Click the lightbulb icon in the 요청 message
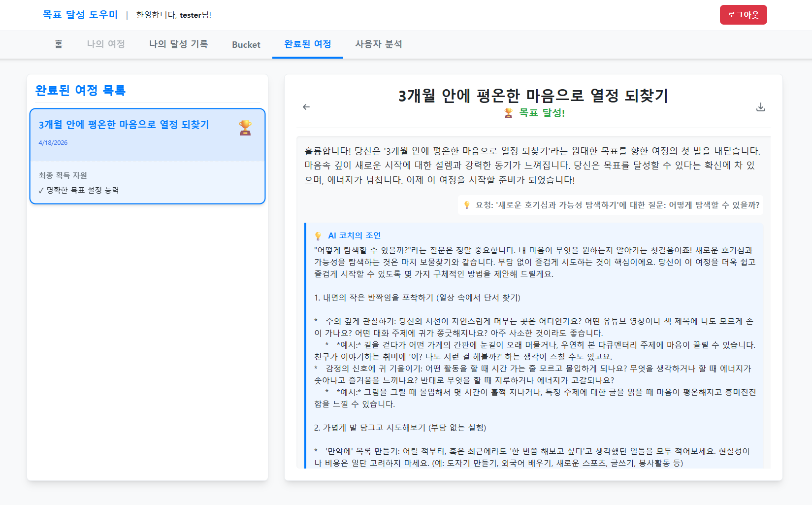Screen dimensions: 812x505 [467, 205]
